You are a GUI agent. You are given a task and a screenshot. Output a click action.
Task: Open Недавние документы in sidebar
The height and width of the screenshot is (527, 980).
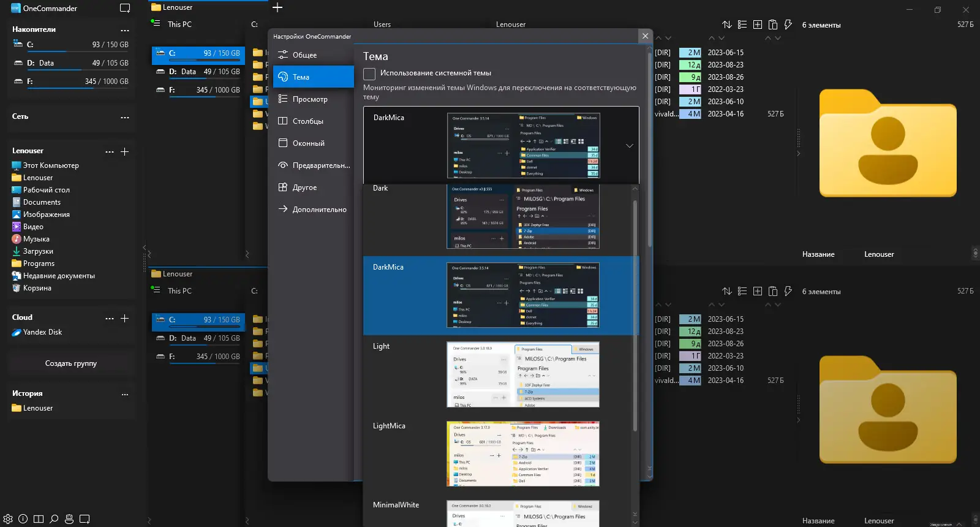point(53,276)
